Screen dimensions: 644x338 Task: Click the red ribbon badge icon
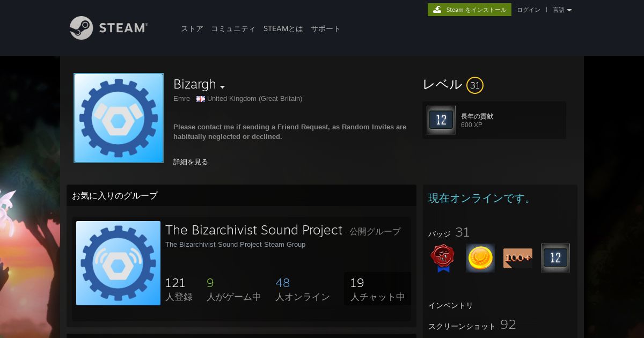443,258
